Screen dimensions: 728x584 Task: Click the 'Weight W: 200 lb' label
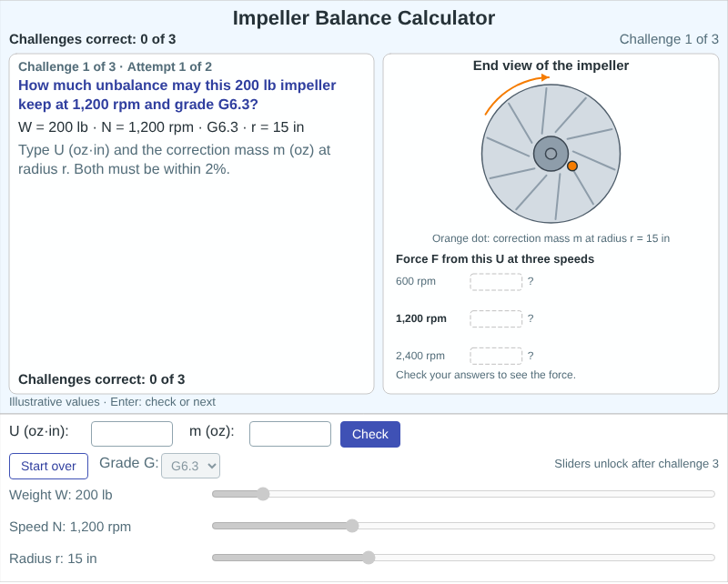61,495
